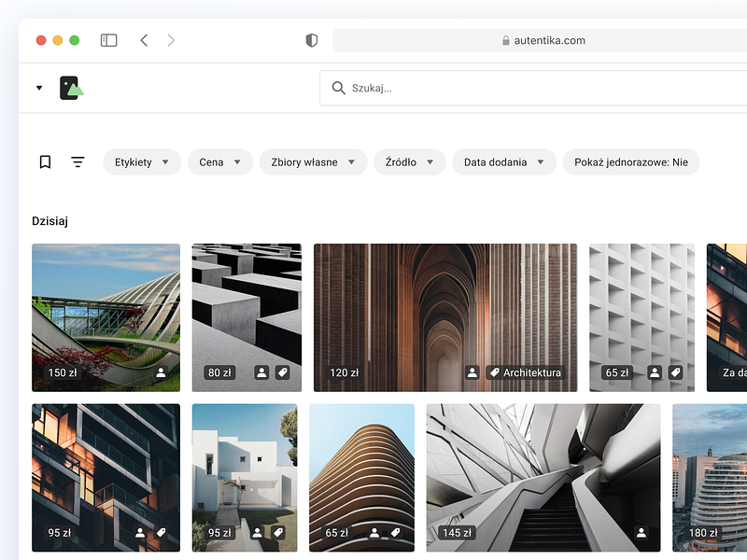Screen dimensions: 747x560
Task: Expand the Cena filter dropdown
Action: coord(220,161)
